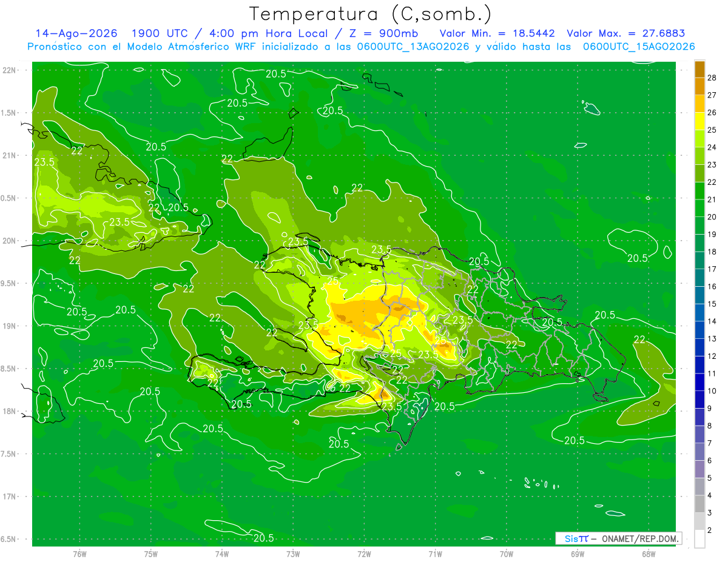
Task: Click the white swatch below scale value 2
Action: pyautogui.click(x=700, y=539)
